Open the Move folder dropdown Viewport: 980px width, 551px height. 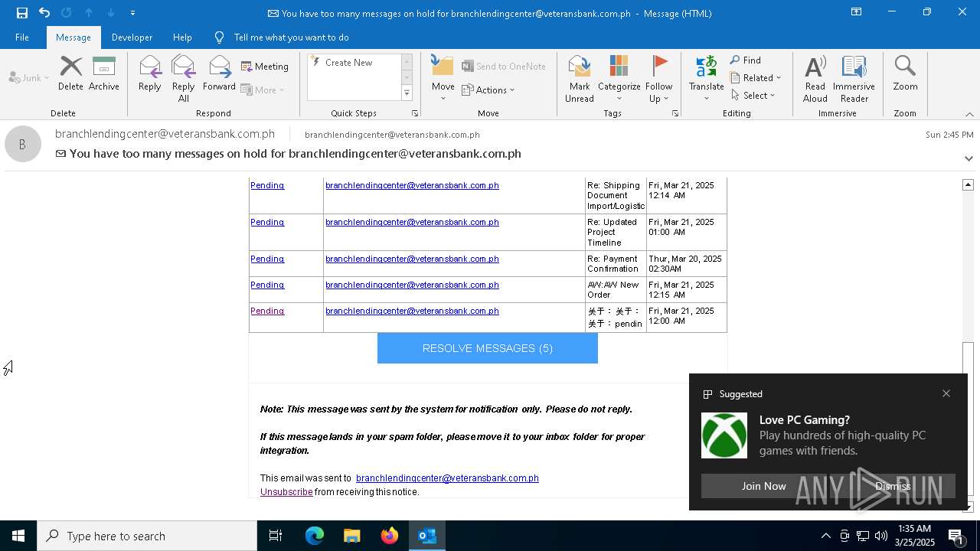[443, 79]
